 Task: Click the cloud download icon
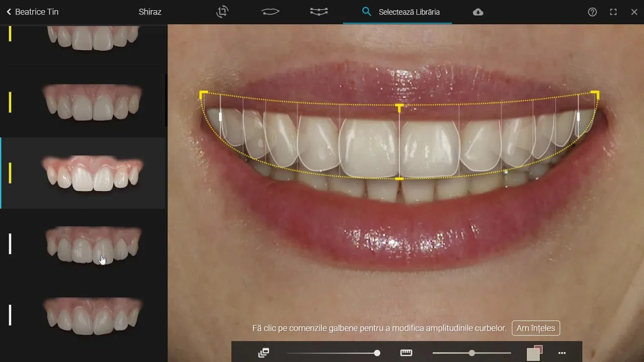[478, 12]
